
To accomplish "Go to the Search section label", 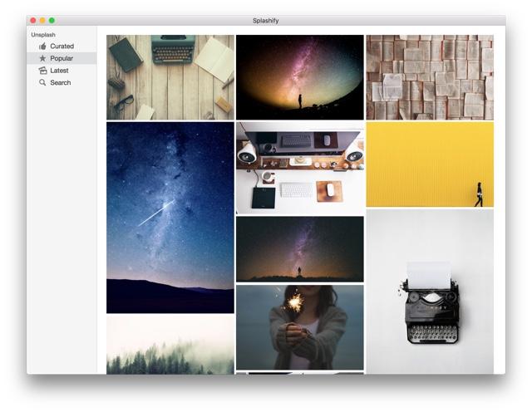I will (60, 83).
